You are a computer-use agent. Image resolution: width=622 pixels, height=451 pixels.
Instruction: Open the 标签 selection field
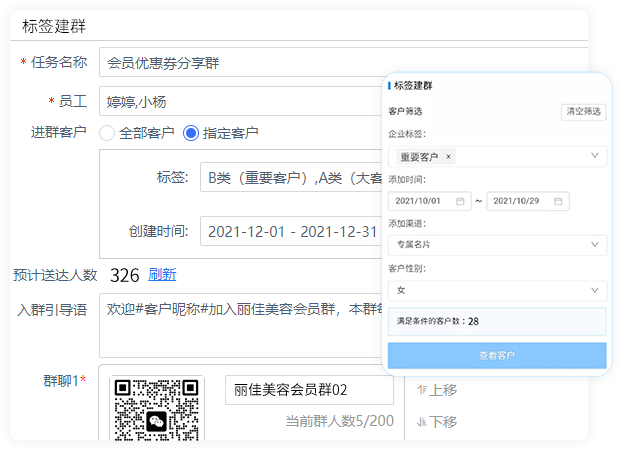[290, 178]
